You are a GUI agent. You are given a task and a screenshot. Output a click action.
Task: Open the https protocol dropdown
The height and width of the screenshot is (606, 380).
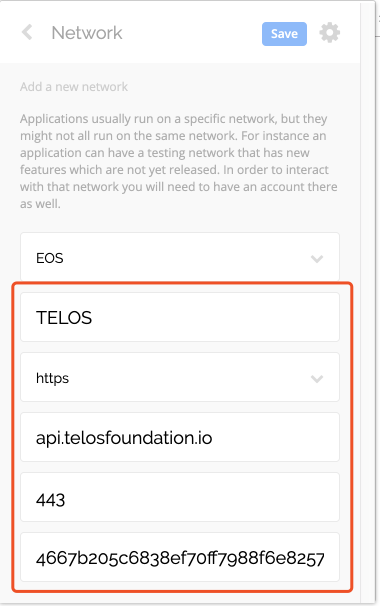[x=180, y=377]
